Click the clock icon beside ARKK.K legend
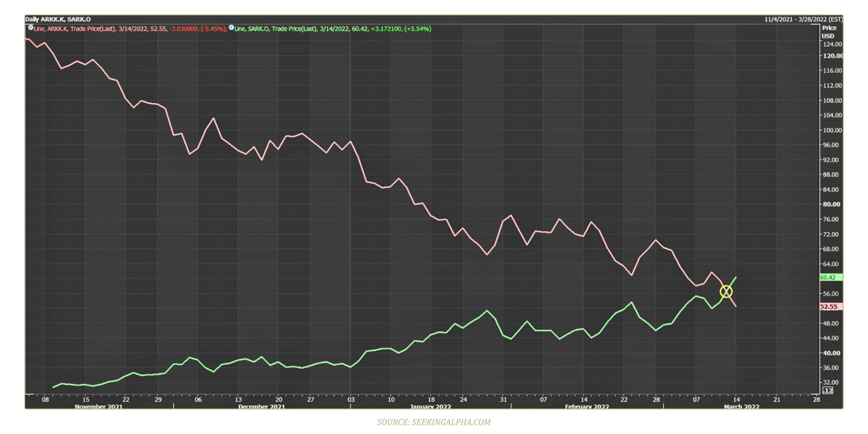This screenshot has width=868, height=434. coord(31,28)
